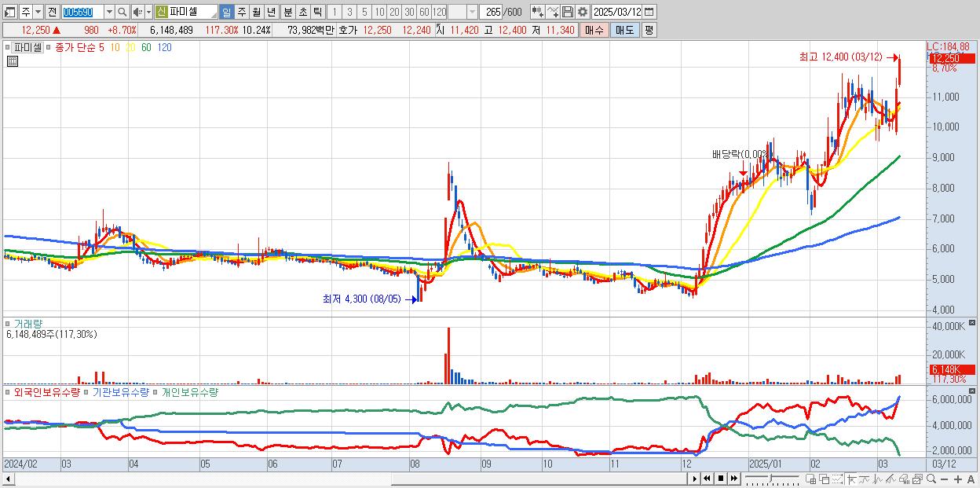This screenshot has height=488, width=980.
Task: Choose the 1 interval button
Action: (x=335, y=12)
